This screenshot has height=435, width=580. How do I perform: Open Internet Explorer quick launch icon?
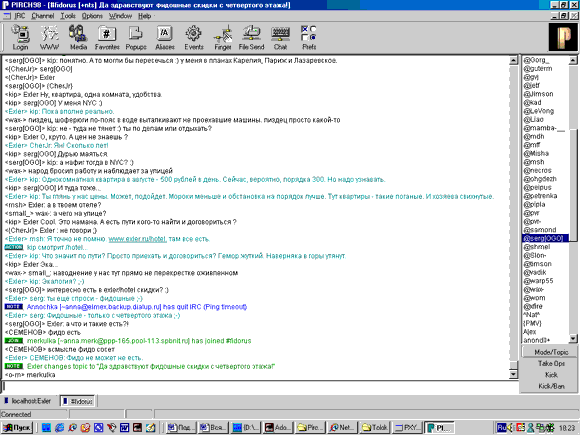59,428
